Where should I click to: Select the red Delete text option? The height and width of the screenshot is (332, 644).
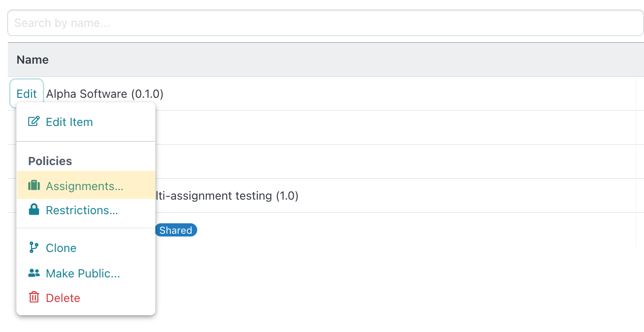63,298
